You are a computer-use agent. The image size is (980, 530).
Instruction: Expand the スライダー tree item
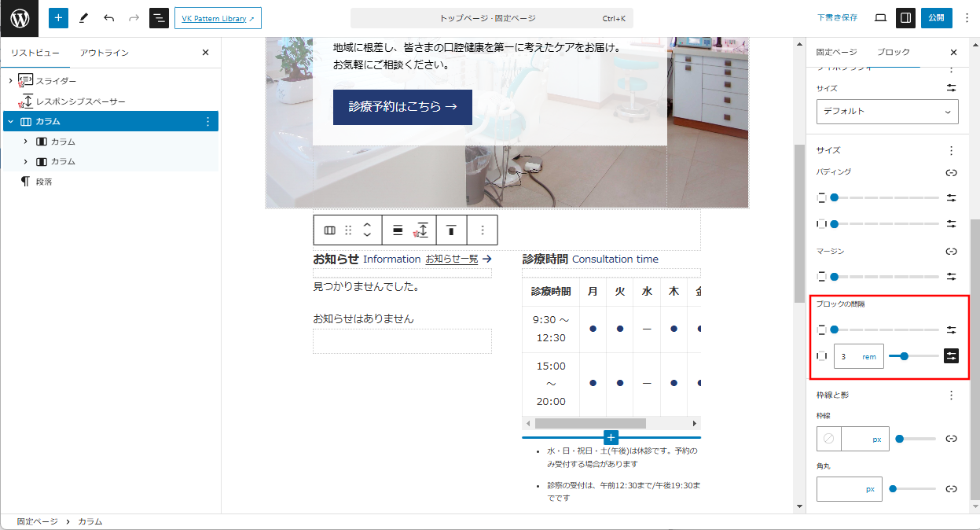point(10,81)
